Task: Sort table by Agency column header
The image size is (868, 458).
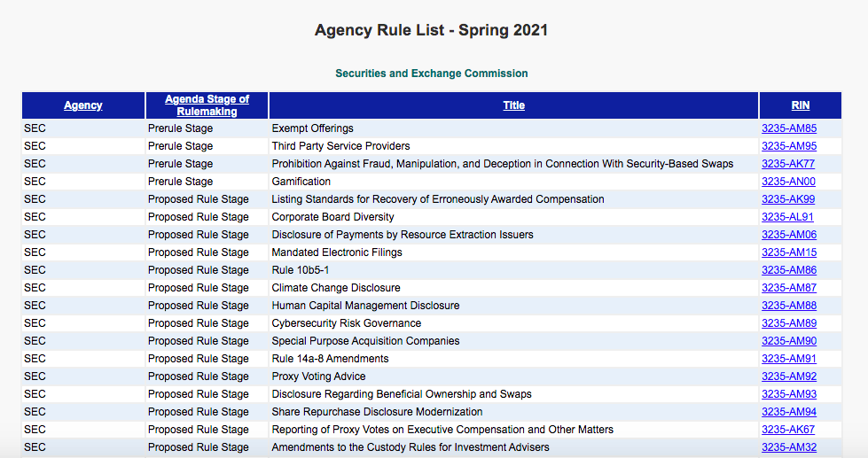Action: [x=83, y=105]
